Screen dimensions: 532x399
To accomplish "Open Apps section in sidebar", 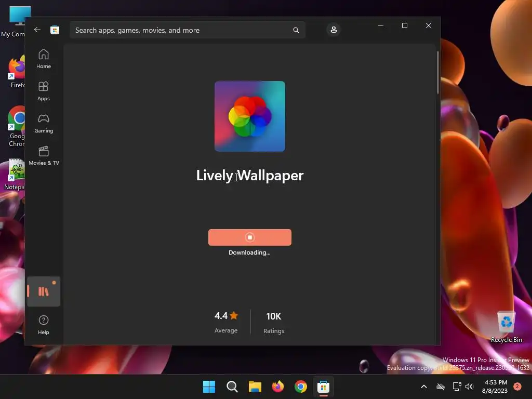I will click(x=44, y=91).
